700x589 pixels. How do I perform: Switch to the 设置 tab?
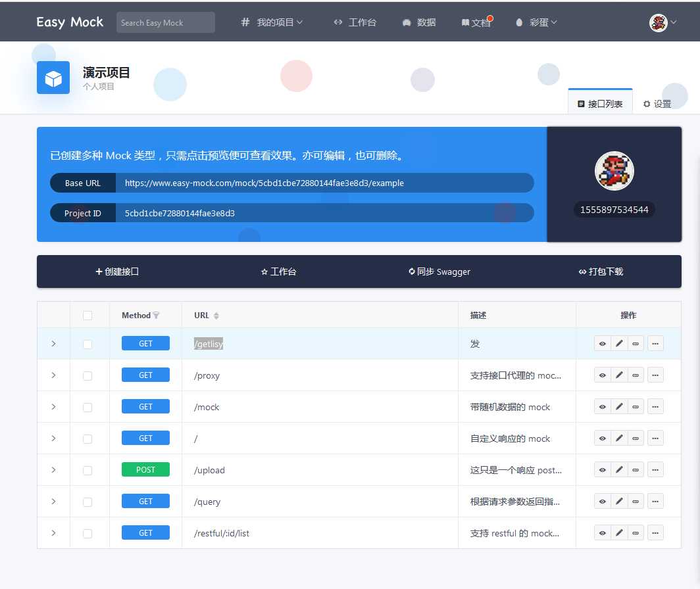(x=657, y=103)
